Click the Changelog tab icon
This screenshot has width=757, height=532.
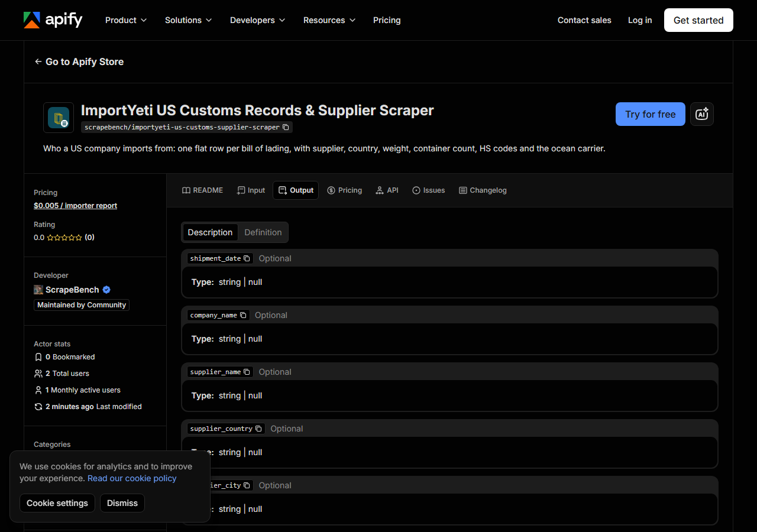(x=463, y=190)
